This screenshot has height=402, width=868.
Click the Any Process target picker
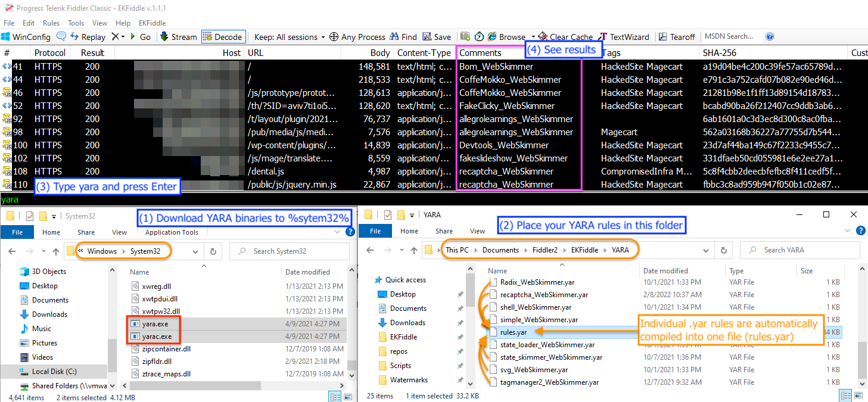tap(358, 37)
